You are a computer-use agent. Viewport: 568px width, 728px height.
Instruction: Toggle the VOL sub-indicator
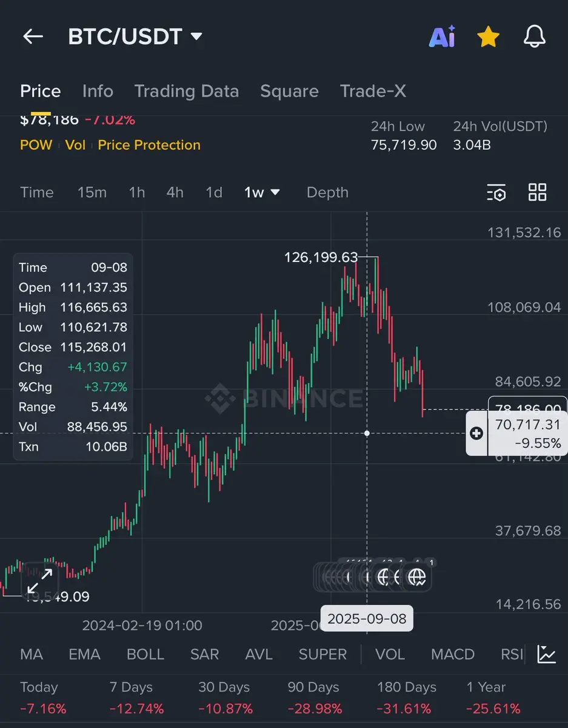[x=390, y=655]
